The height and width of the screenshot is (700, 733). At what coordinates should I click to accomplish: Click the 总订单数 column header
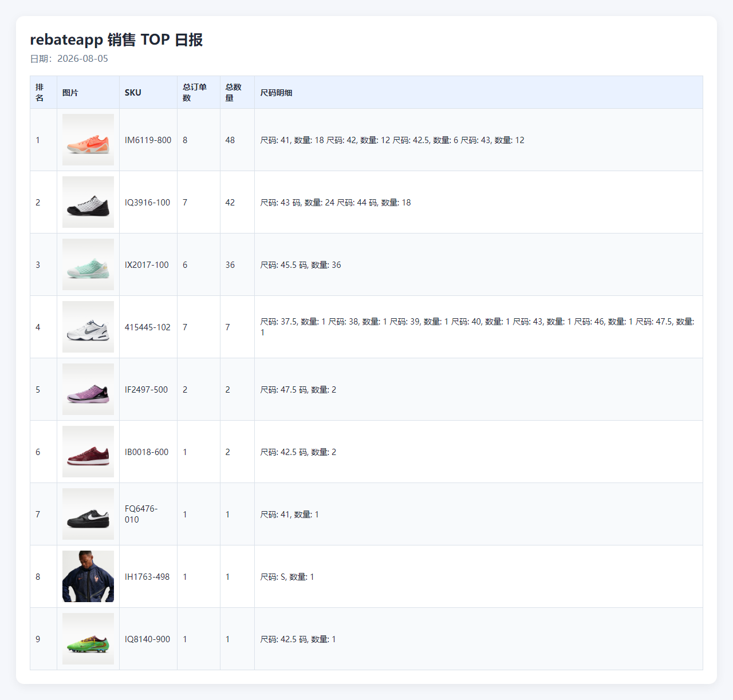[x=195, y=93]
